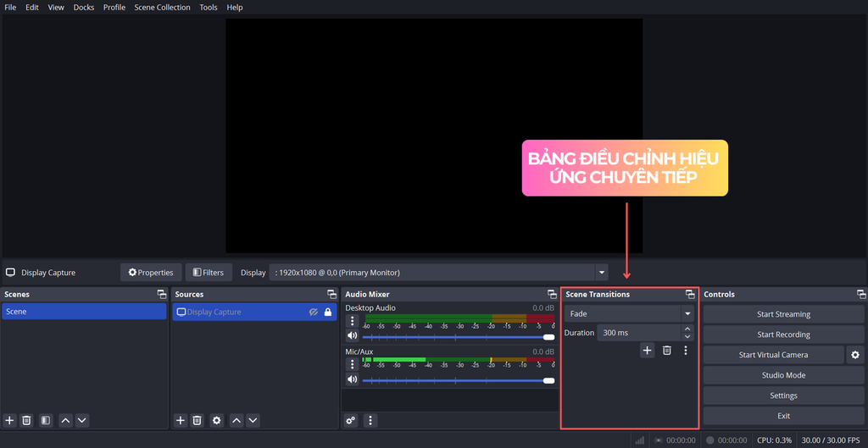The image size is (868, 448).
Task: Add a new source with the plus icon
Action: [x=181, y=420]
